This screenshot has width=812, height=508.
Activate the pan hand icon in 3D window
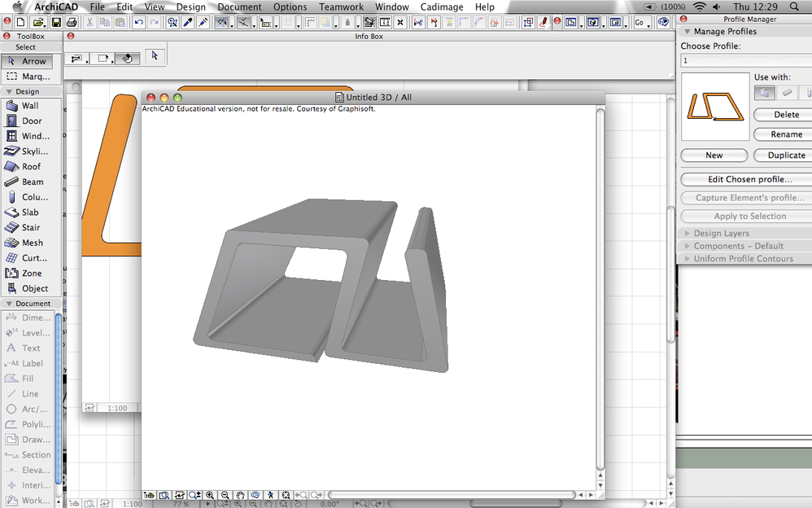[x=240, y=495]
